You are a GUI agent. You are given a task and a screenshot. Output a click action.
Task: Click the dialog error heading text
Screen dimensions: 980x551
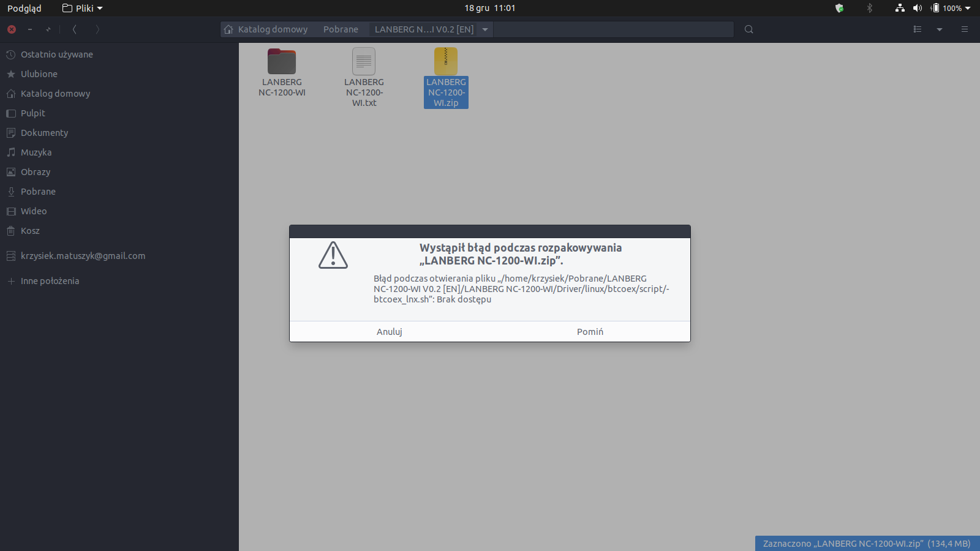521,254
